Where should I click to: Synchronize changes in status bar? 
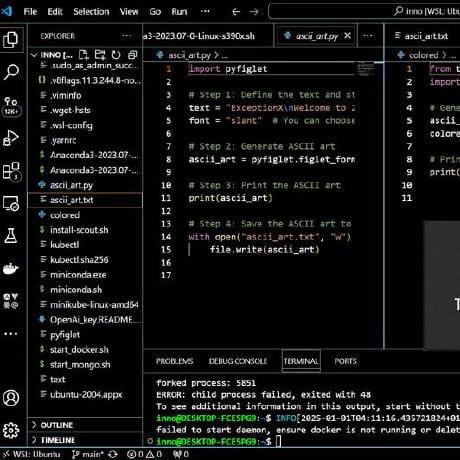(x=113, y=454)
